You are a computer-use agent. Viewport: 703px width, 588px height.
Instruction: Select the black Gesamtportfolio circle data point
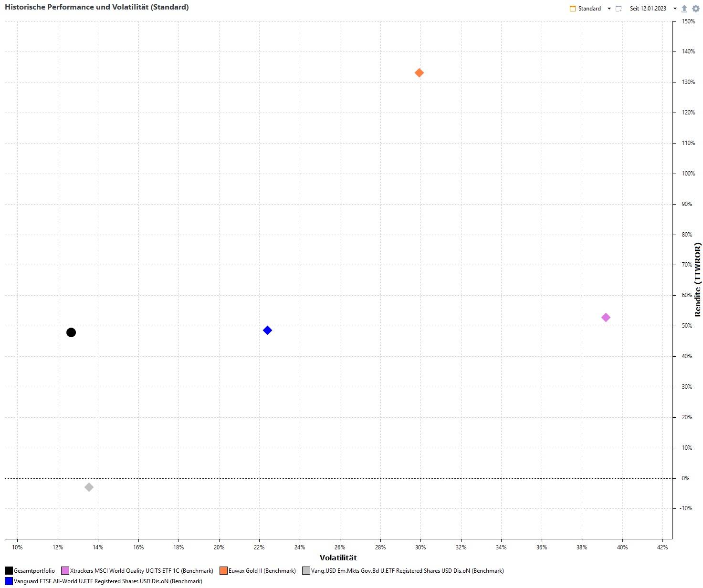71,332
